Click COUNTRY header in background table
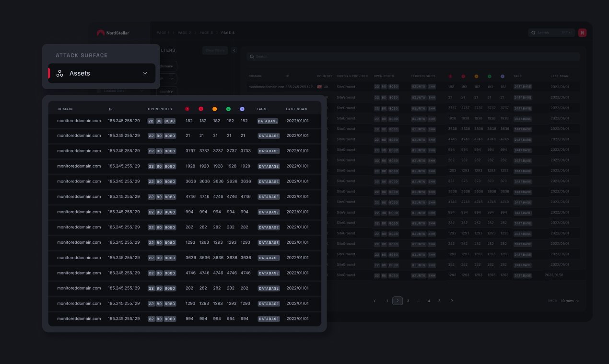The width and height of the screenshot is (609, 364). [325, 76]
